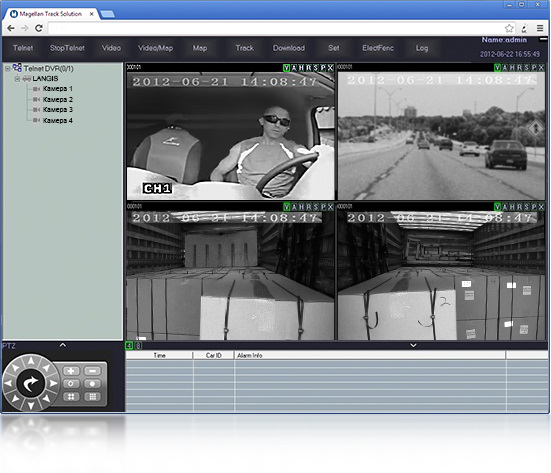The image size is (551, 473).
Task: Open the StopTelnet menu
Action: pyautogui.click(x=67, y=48)
